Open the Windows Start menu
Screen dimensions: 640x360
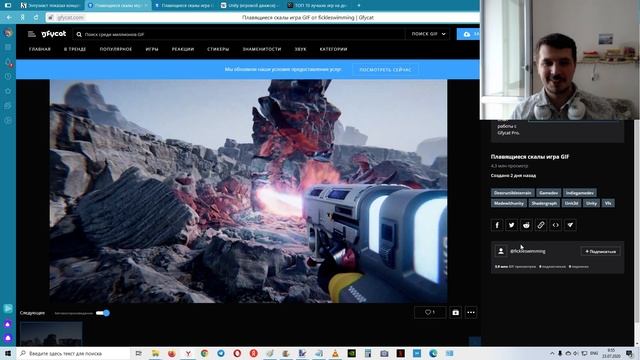[x=8, y=353]
